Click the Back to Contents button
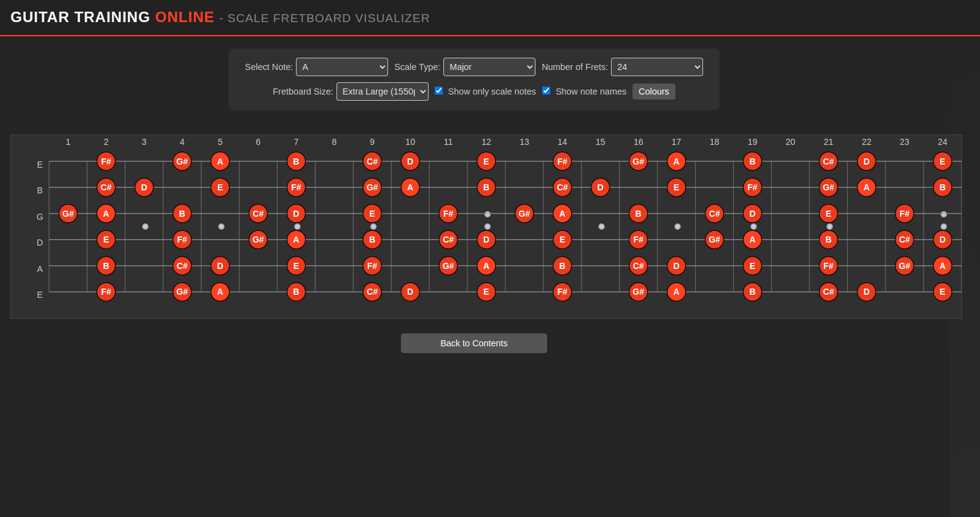This screenshot has width=980, height=517. (x=474, y=343)
